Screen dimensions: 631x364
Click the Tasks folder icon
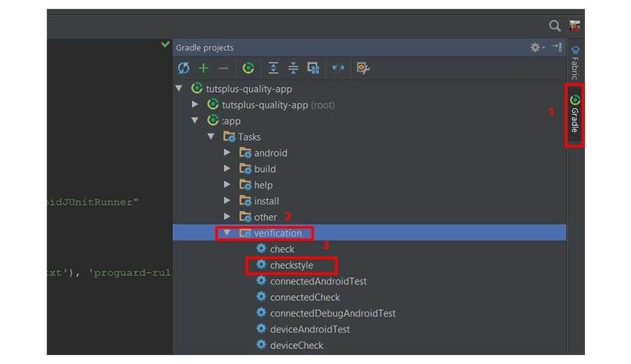click(x=229, y=136)
